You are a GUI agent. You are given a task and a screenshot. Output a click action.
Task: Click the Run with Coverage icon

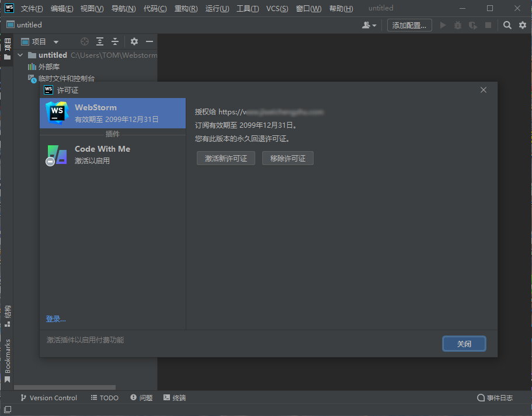pyautogui.click(x=473, y=25)
